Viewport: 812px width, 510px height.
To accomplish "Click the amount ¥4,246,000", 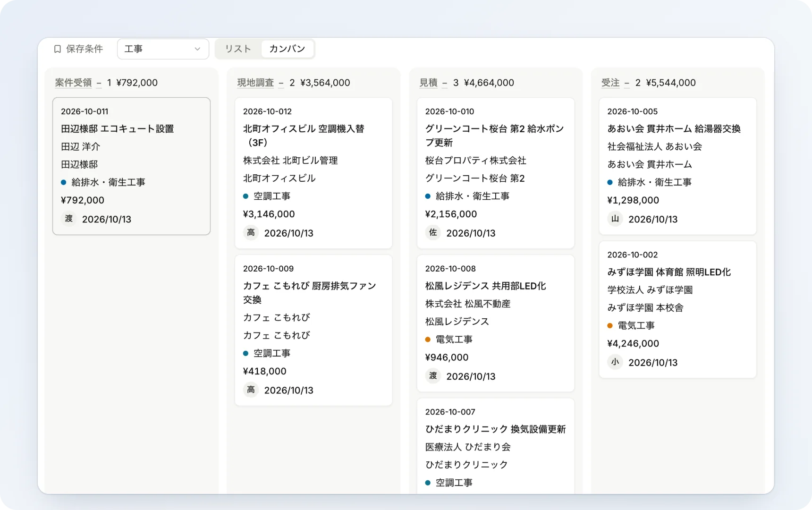I will (x=633, y=344).
